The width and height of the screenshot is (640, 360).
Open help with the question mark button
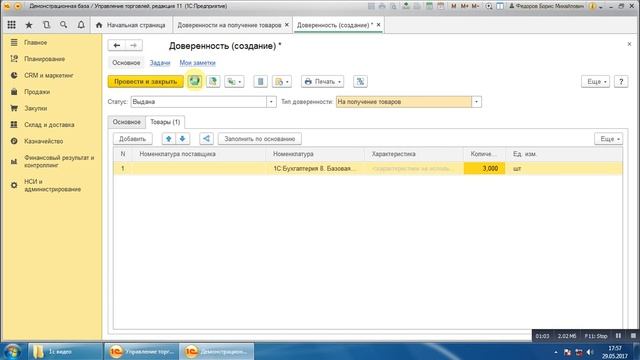(x=621, y=81)
